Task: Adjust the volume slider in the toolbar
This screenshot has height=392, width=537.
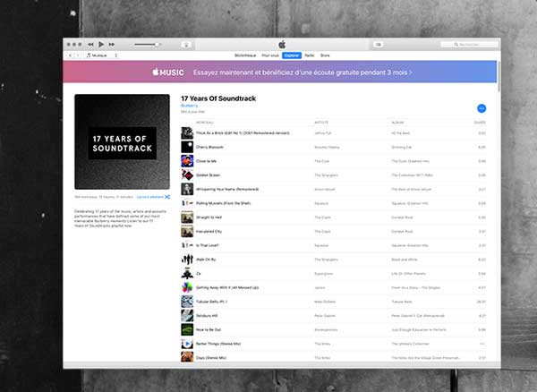Action: pos(148,45)
